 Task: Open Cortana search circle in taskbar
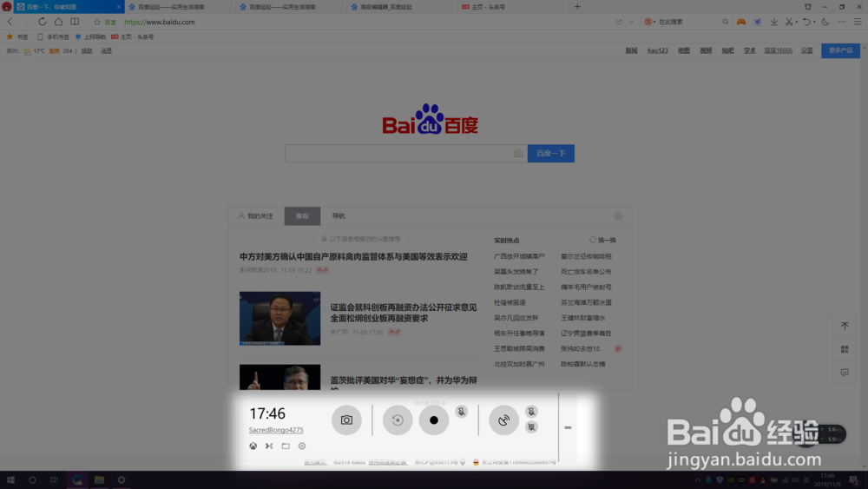[32, 479]
